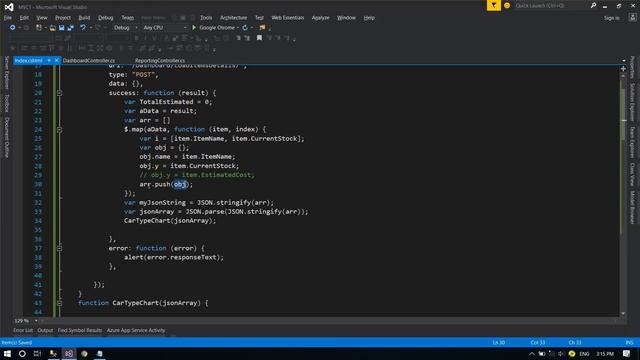Open the Debug configuration dropdown
This screenshot has height=360, width=640.
pos(125,28)
